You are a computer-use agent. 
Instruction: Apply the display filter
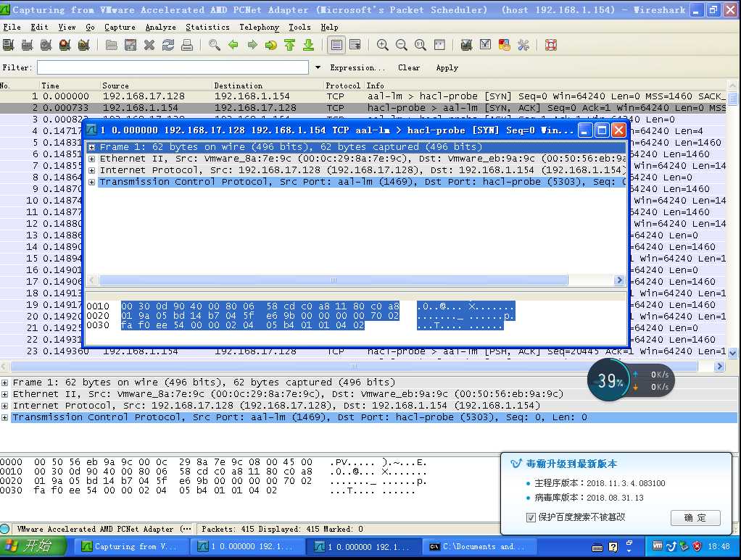pos(447,67)
